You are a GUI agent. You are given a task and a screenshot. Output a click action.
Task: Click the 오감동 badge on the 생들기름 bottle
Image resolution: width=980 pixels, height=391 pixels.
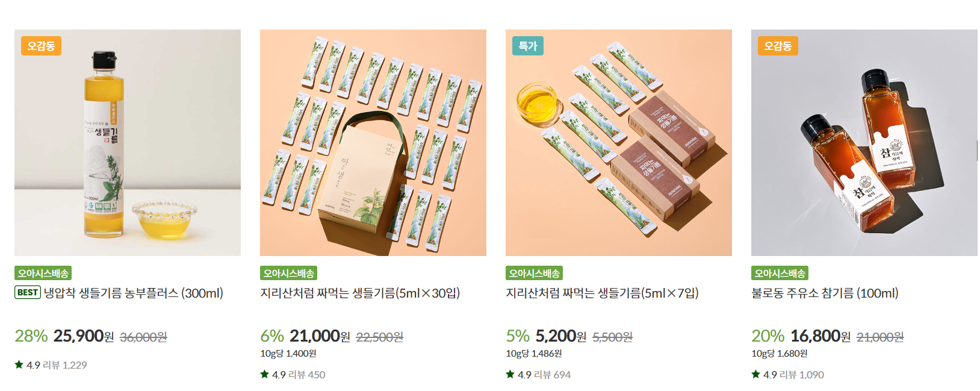(42, 46)
